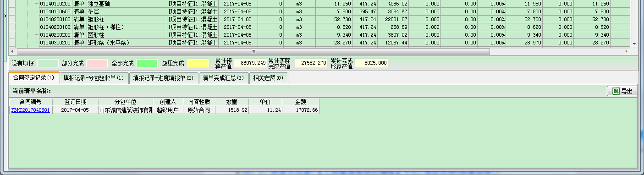Open contract link FBHT2017040501
This screenshot has width=644, height=175.
[30, 110]
